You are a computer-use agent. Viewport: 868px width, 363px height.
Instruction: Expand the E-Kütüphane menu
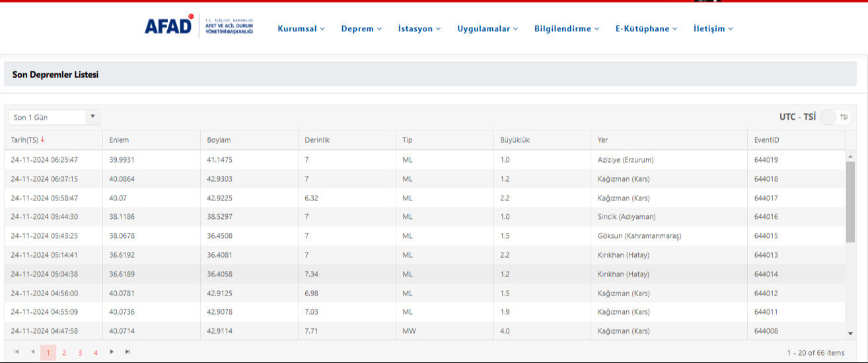(x=645, y=28)
